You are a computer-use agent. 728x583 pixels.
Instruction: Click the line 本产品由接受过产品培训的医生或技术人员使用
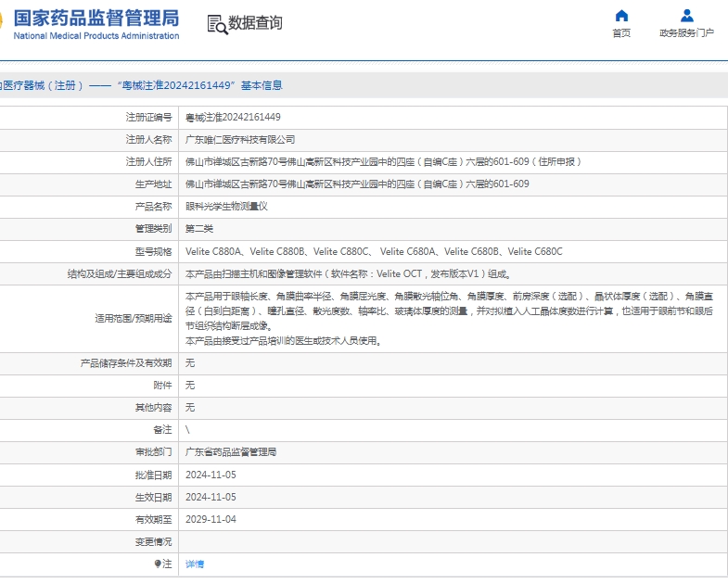tap(283, 341)
